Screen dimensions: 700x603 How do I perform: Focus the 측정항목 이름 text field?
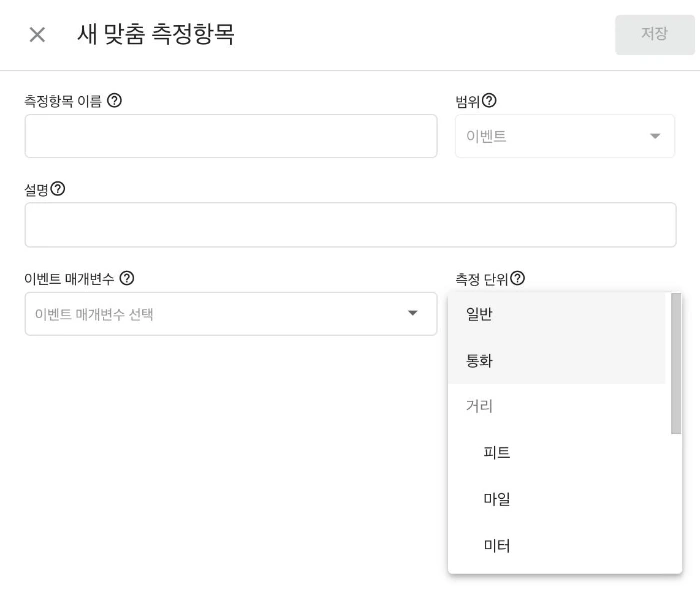point(230,136)
